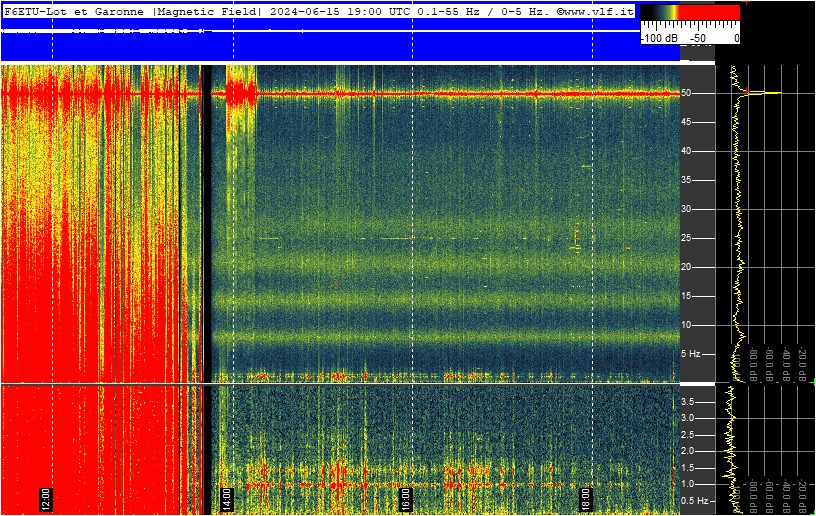816x516 pixels.
Task: Select the 10 Hz frequency axis label
Action: click(686, 325)
